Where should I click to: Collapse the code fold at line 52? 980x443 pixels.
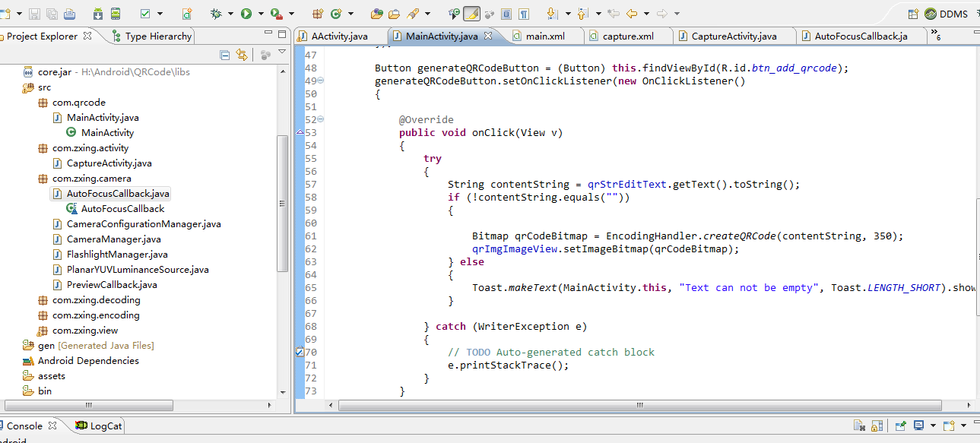[320, 119]
